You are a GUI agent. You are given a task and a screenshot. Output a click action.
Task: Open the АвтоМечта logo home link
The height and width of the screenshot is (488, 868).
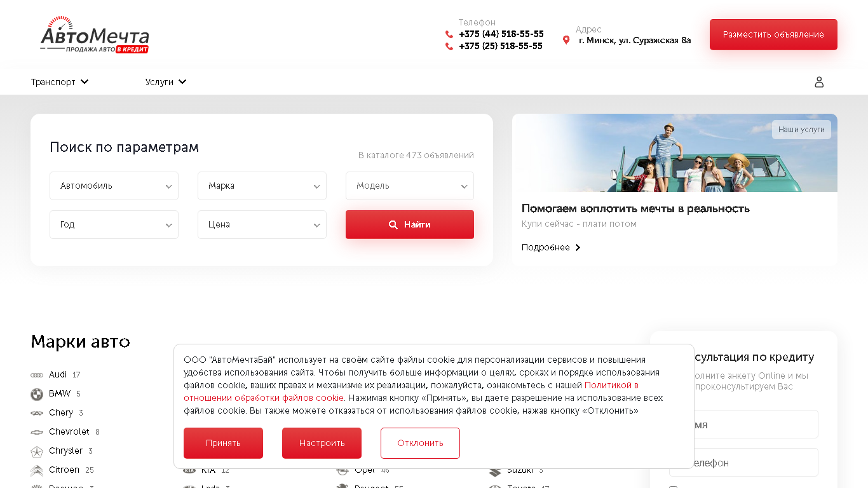[95, 35]
